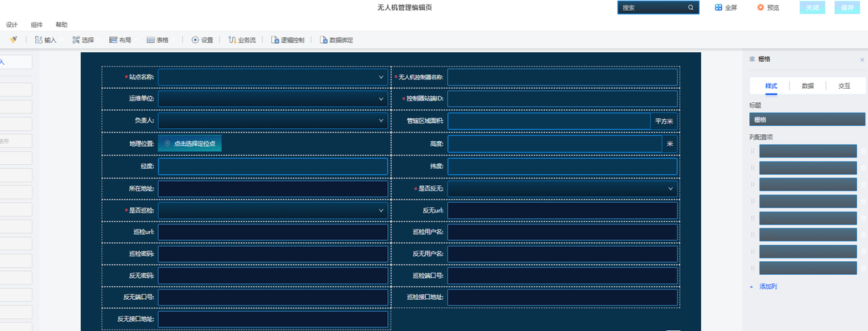Click the 反无用户名 input field
This screenshot has width=868, height=331.
click(562, 254)
